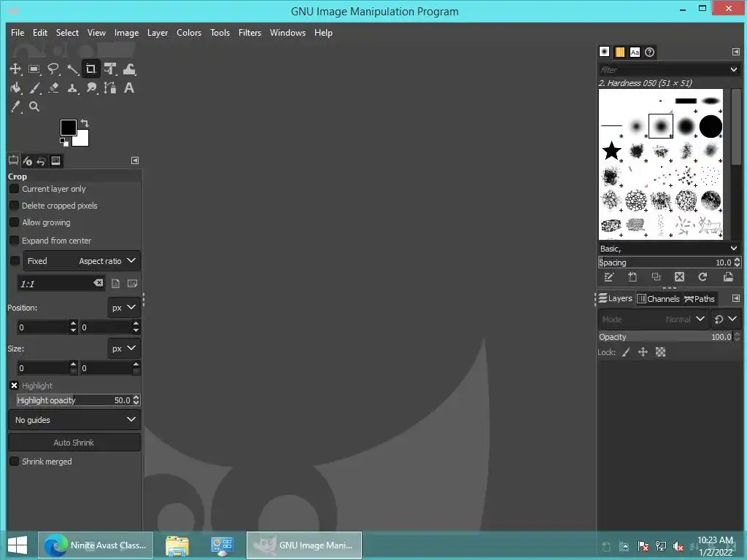Image resolution: width=747 pixels, height=560 pixels.
Task: Select the Paths tool
Action: pyautogui.click(x=110, y=87)
